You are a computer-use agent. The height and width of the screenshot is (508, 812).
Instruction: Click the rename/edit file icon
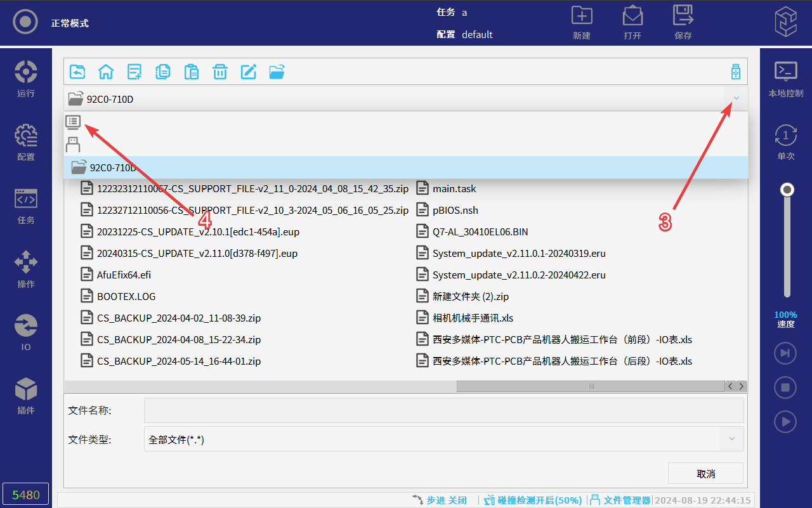pyautogui.click(x=249, y=72)
